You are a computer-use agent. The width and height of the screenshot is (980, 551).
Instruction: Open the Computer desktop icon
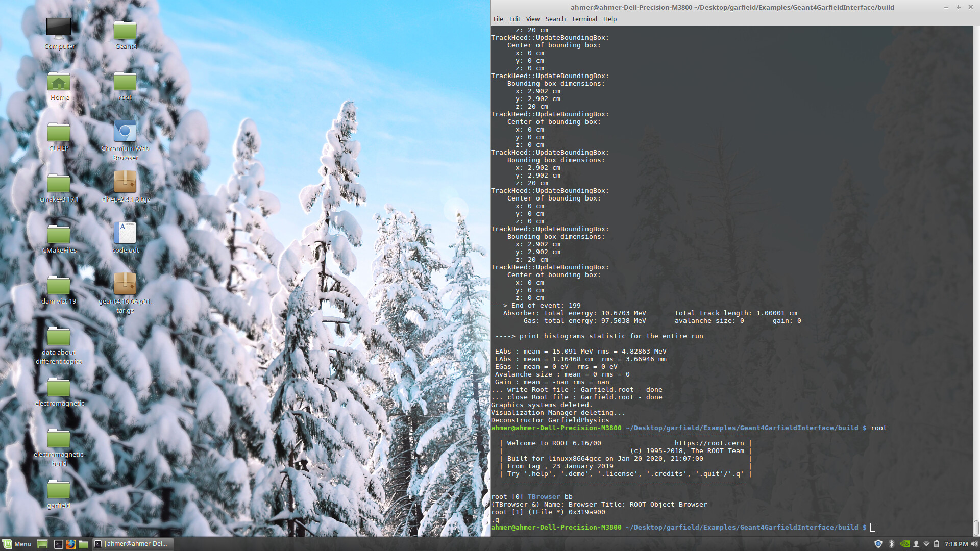point(59,33)
